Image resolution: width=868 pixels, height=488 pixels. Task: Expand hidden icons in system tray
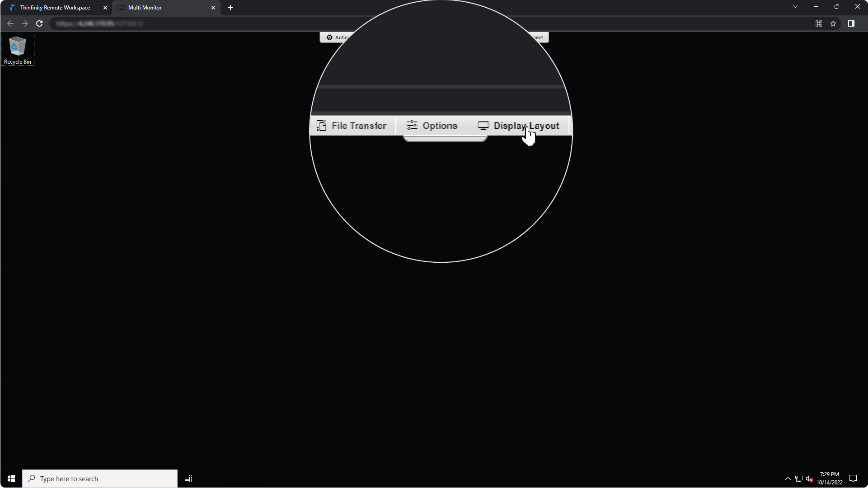click(788, 479)
